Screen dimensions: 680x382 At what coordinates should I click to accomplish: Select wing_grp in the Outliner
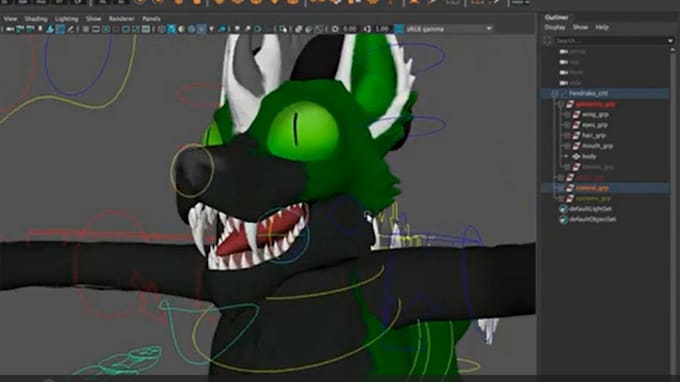click(595, 114)
